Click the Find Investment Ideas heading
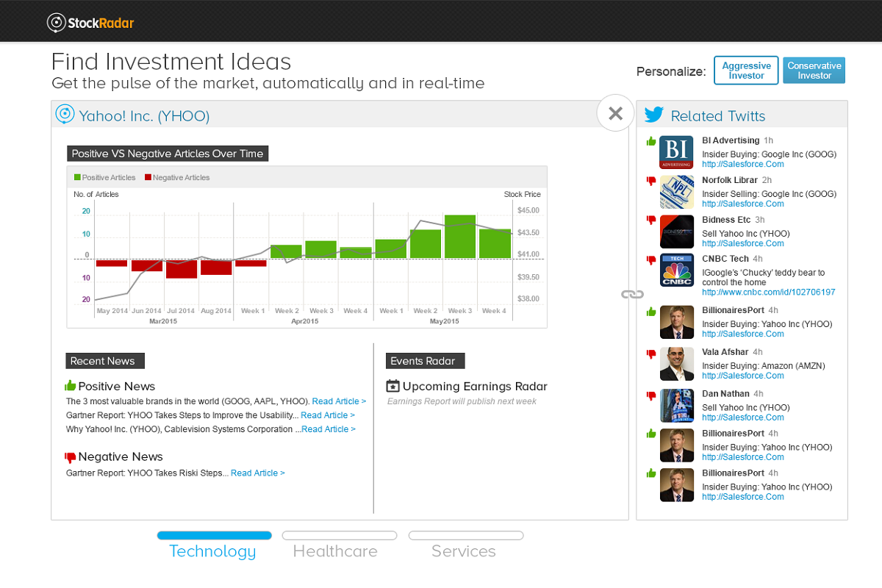Viewport: 882px width, 588px height. tap(171, 61)
